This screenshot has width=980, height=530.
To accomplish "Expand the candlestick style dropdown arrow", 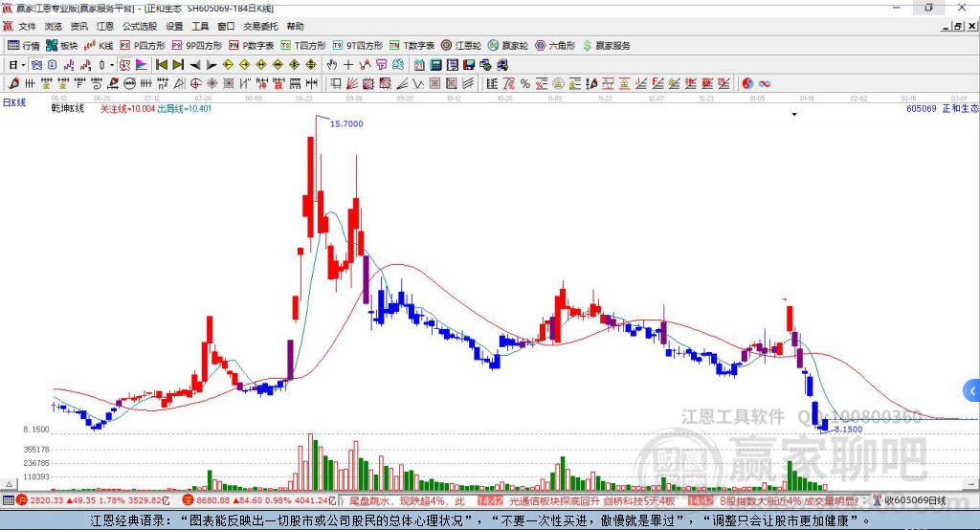I will (x=112, y=64).
